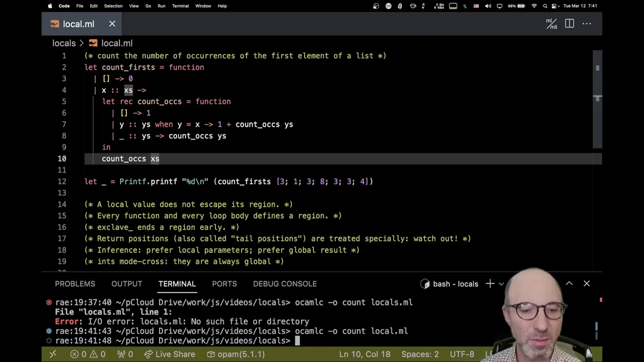The image size is (644, 362).
Task: Close the bottom panel
Action: pos(586,284)
